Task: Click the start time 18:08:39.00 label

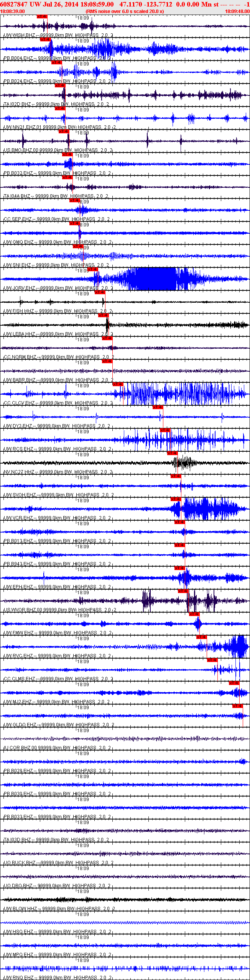Action: pyautogui.click(x=12, y=11)
